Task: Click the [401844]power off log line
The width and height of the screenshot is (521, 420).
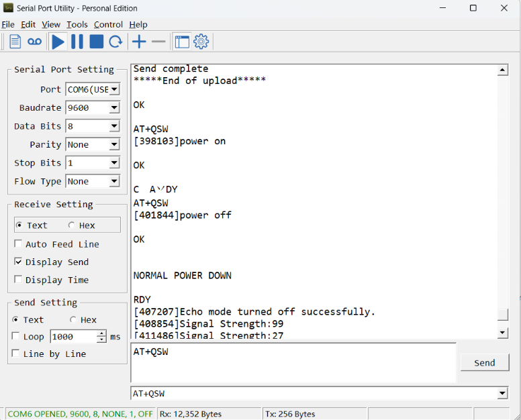Action: point(183,215)
